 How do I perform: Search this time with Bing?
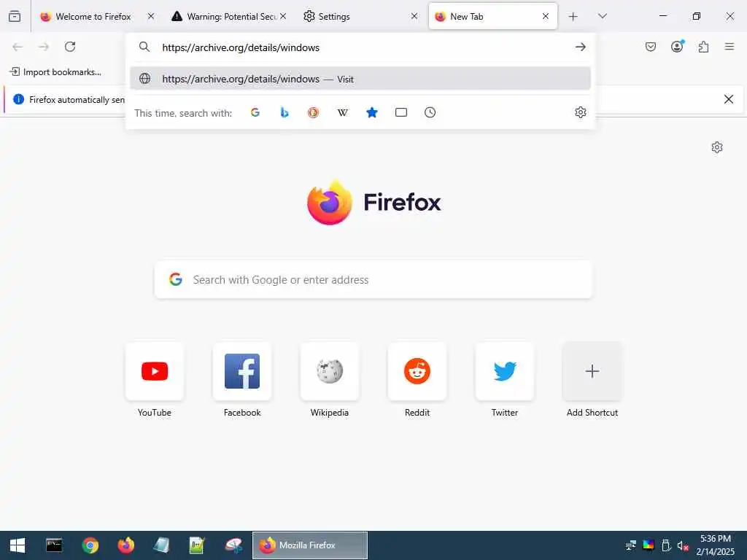pos(285,112)
